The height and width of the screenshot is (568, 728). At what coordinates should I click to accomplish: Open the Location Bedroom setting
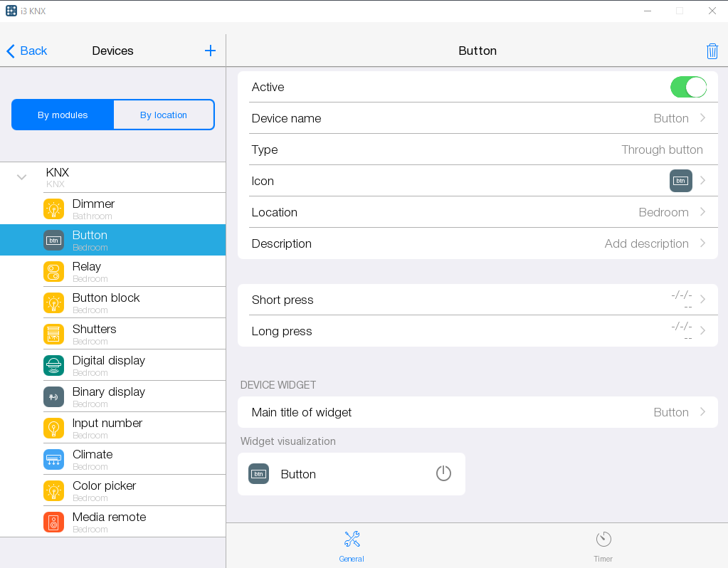pyautogui.click(x=477, y=212)
